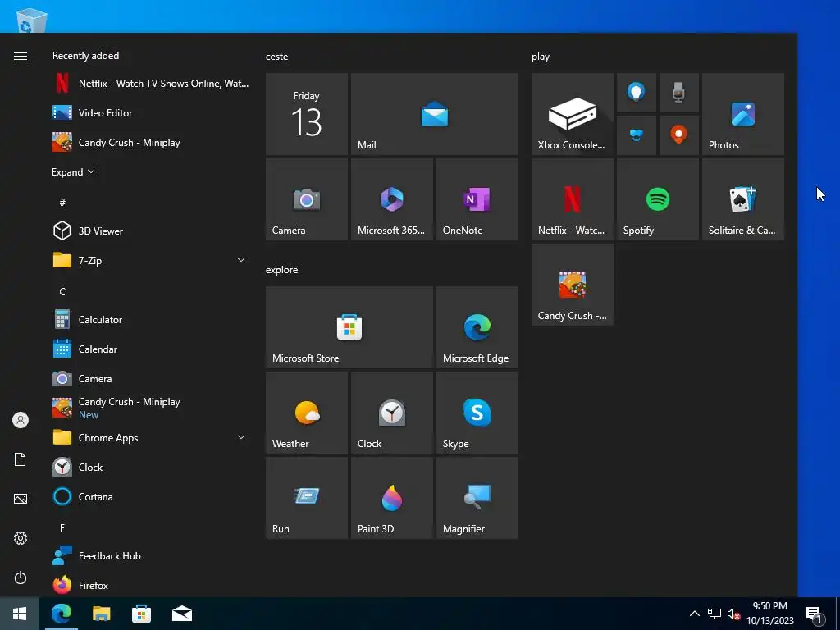Screen dimensions: 840x630
Task: Expand the 7-Zip folder
Action: pyautogui.click(x=150, y=260)
